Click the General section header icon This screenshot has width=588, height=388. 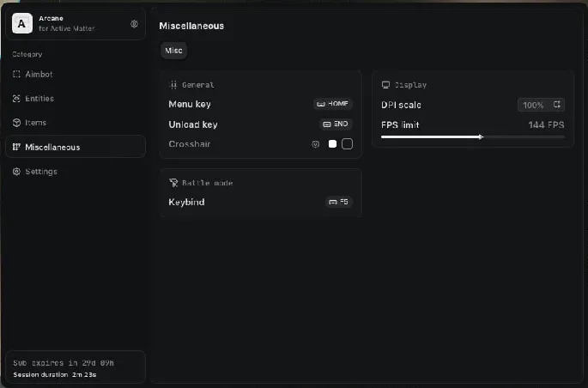[173, 85]
